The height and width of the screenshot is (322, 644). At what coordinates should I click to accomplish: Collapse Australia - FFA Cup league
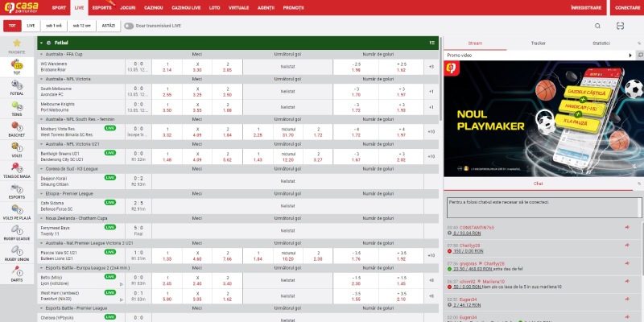[x=41, y=54]
